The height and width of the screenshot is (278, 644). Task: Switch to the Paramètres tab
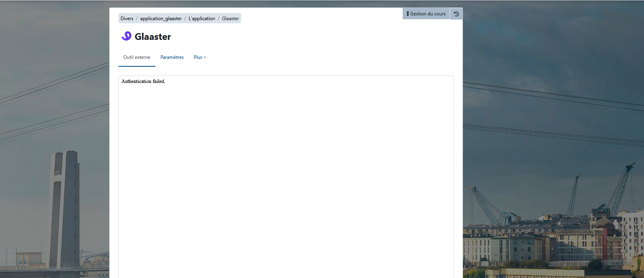click(172, 57)
